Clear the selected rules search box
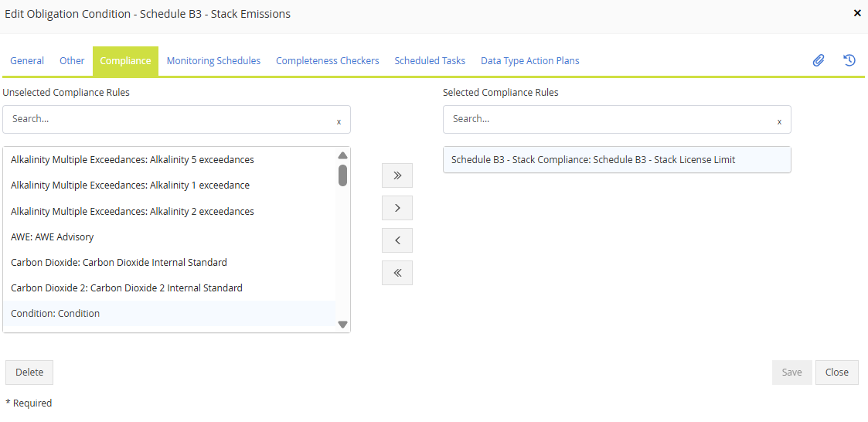868x422 pixels. 779,121
